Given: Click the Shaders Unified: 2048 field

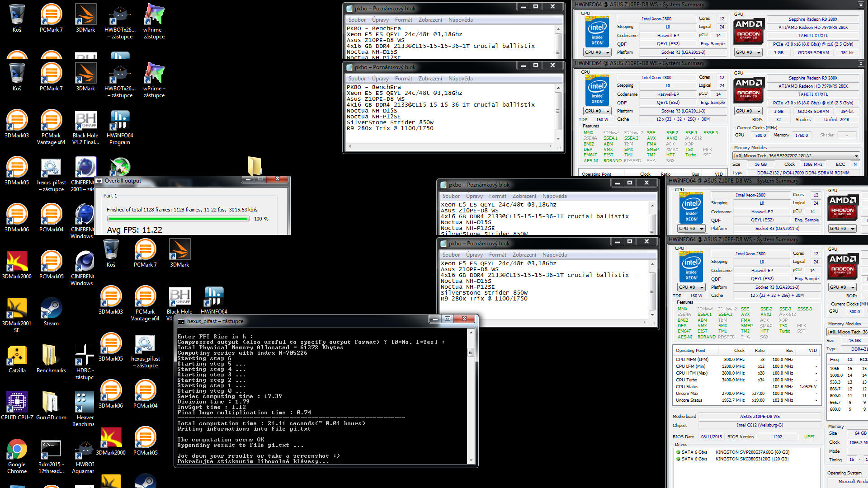Looking at the screenshot, I should pos(836,120).
